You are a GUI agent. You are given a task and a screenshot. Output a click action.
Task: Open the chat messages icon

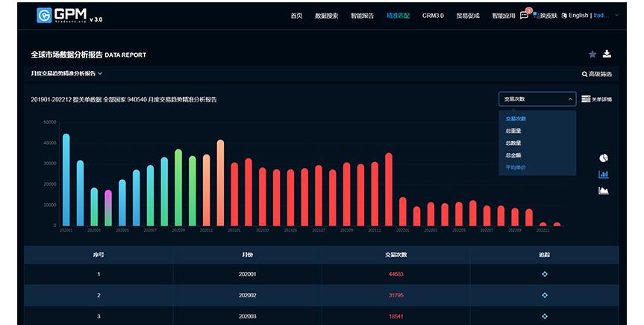click(525, 15)
